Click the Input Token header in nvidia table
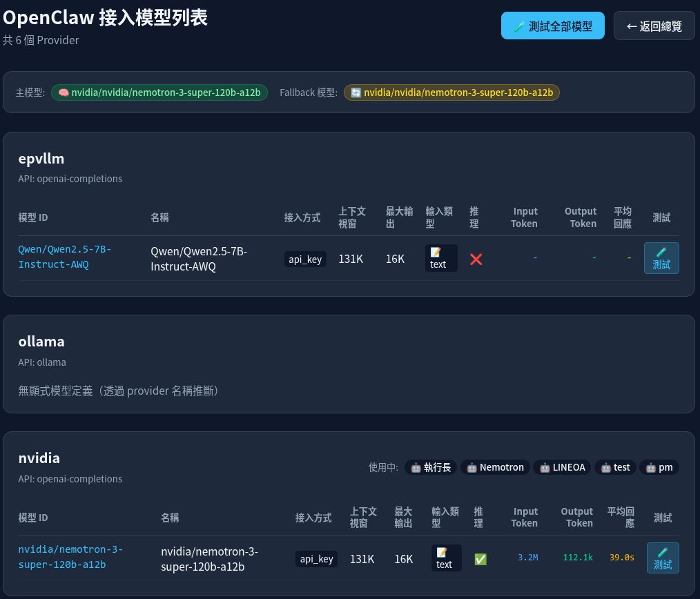 pyautogui.click(x=524, y=518)
